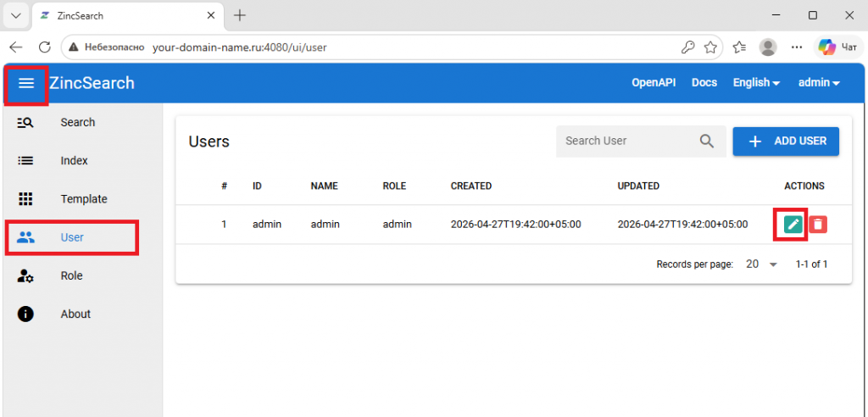Image resolution: width=868 pixels, height=417 pixels.
Task: Click the '1-1 of 1' pagination text
Action: [811, 264]
